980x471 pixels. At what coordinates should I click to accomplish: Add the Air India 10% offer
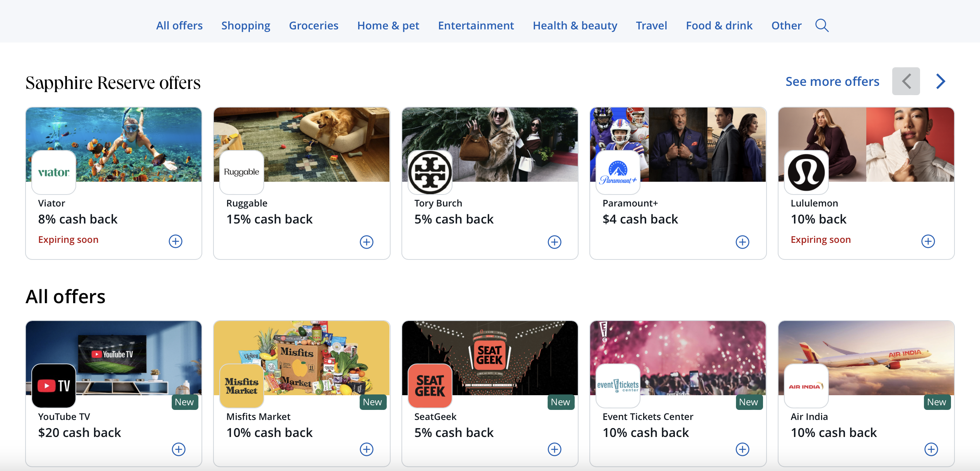(931, 449)
